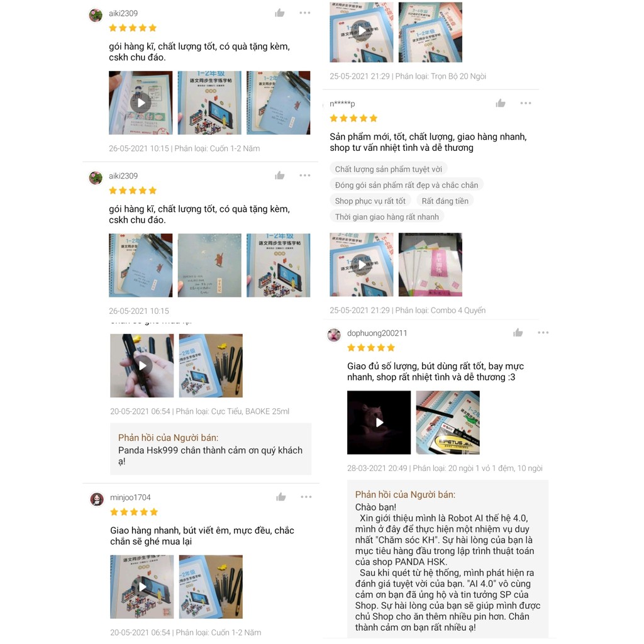This screenshot has height=644, width=644.
Task: Open three-dot menu on n*****p review
Action: coord(526,103)
